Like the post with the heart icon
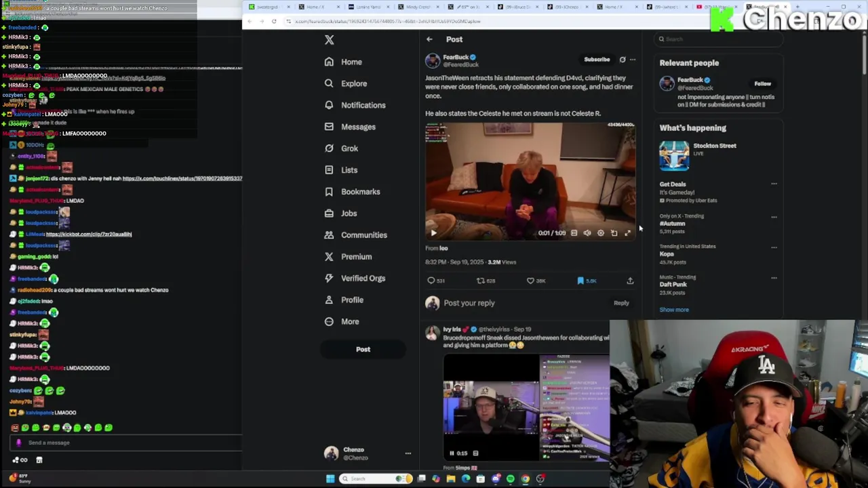The width and height of the screenshot is (868, 488). (x=530, y=281)
